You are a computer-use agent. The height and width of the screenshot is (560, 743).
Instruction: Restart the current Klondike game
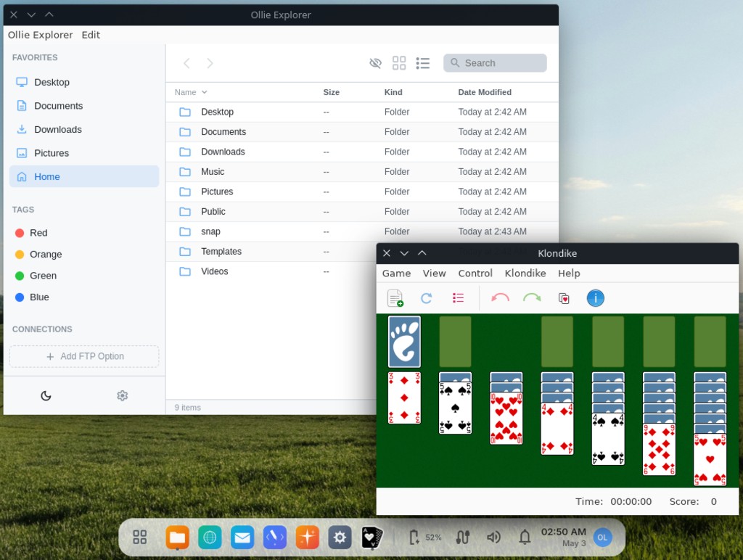[x=426, y=298]
